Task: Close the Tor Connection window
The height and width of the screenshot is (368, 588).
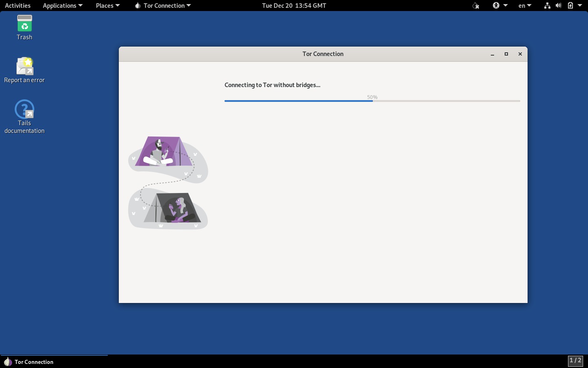Action: (x=520, y=54)
